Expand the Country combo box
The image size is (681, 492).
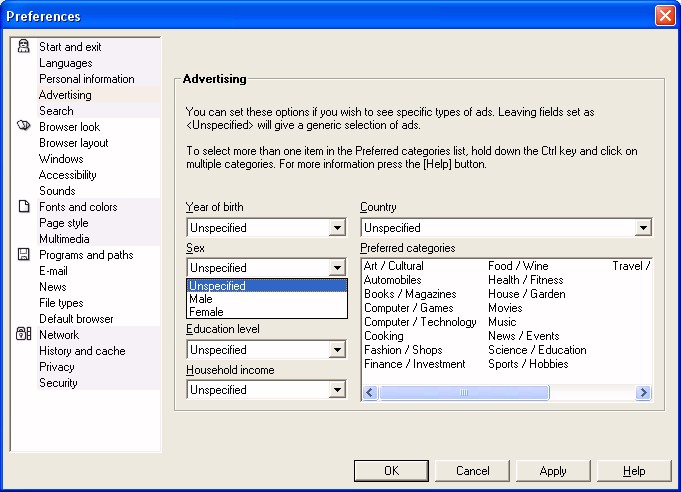(x=643, y=228)
